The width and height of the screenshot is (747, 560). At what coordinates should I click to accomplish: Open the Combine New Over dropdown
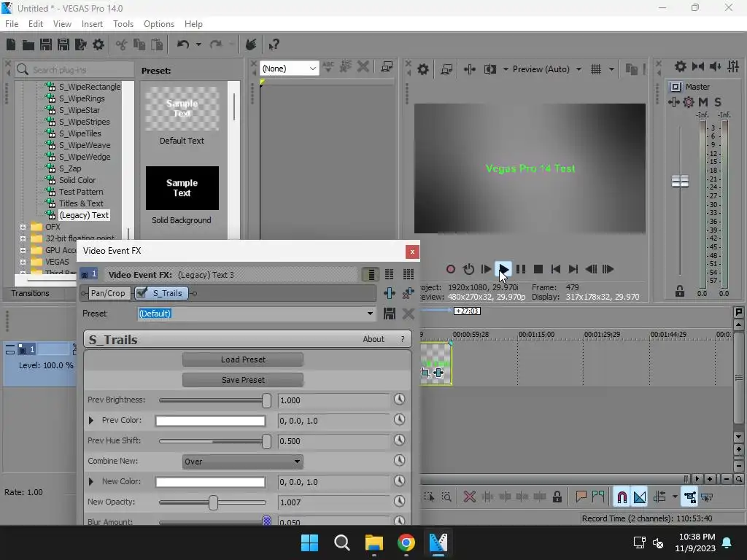[x=242, y=462]
